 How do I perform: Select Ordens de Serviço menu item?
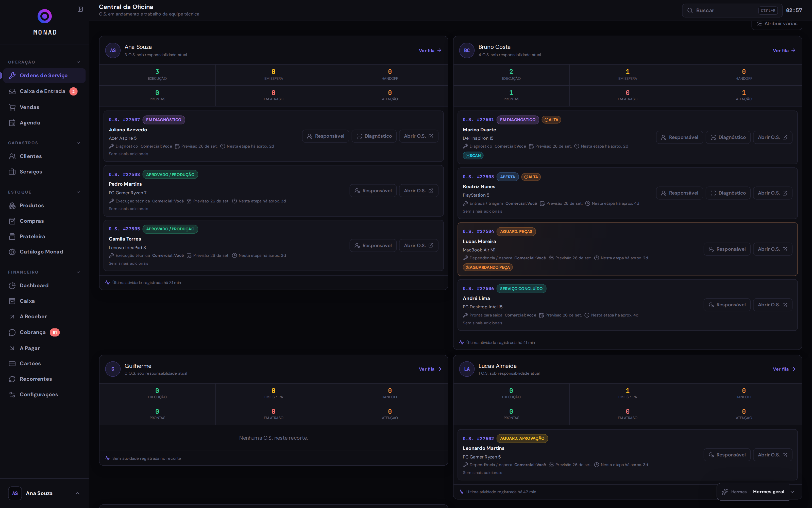(44, 76)
